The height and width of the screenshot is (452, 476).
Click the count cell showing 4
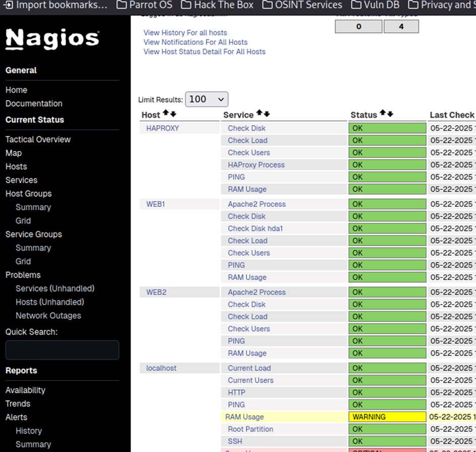[401, 26]
